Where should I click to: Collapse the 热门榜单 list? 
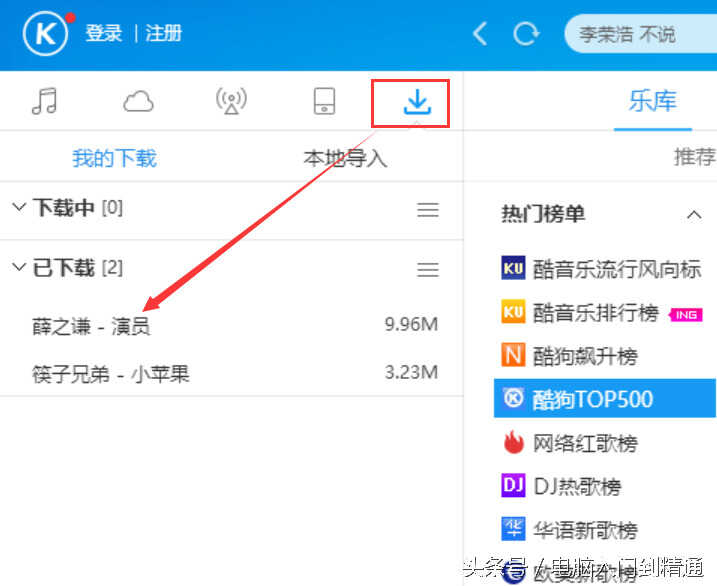coord(694,214)
